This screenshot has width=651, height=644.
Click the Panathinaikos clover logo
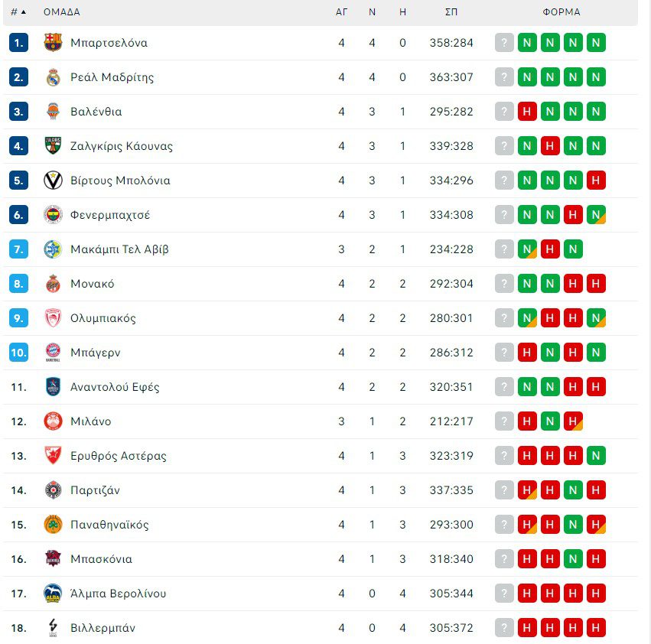[53, 525]
